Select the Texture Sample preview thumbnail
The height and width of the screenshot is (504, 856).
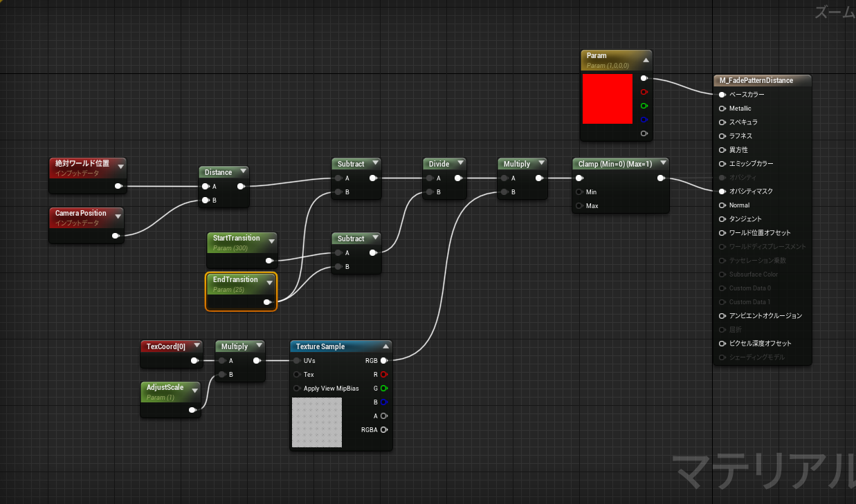pos(317,422)
